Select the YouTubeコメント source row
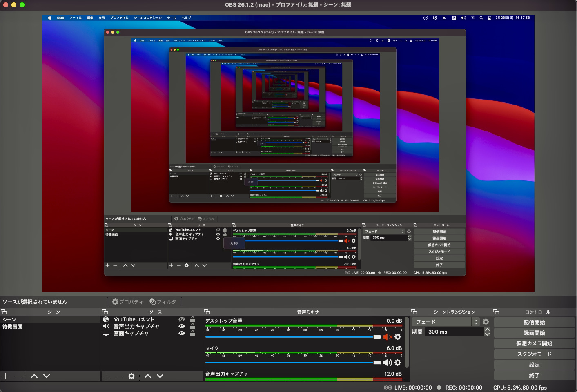 point(152,319)
